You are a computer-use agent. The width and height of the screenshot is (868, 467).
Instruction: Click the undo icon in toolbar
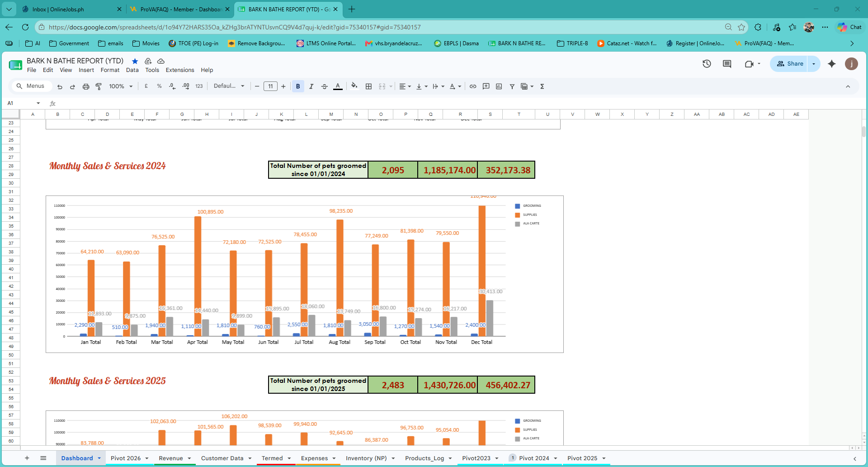60,86
